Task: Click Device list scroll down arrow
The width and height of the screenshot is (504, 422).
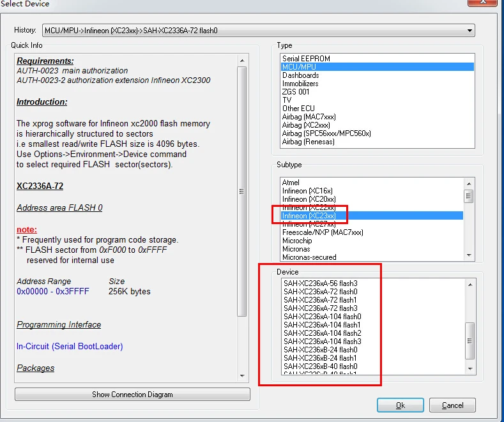Action: [x=470, y=368]
